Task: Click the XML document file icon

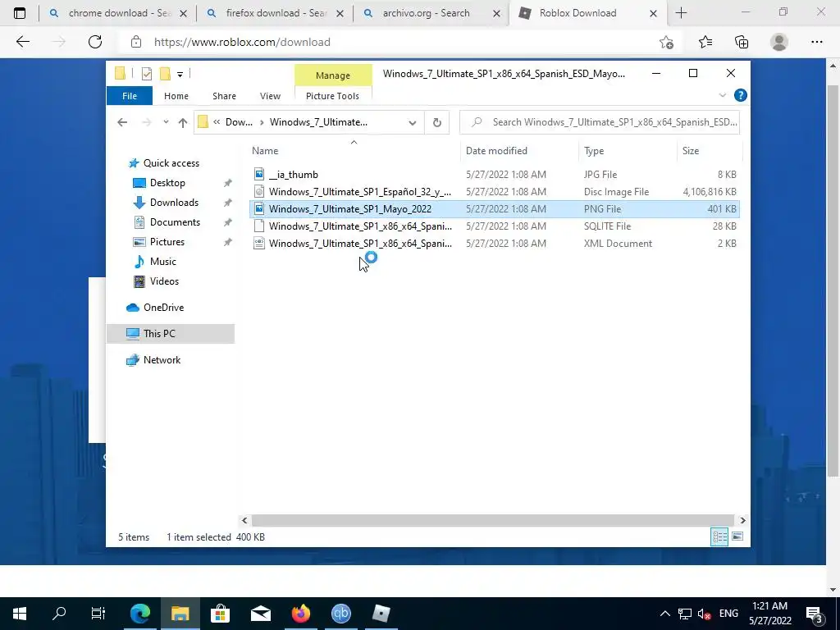Action: tap(259, 243)
